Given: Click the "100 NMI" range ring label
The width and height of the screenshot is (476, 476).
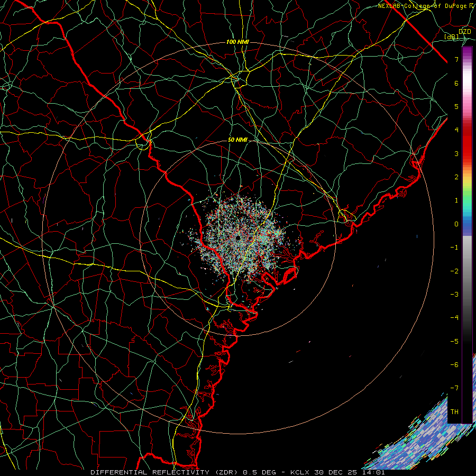Looking at the screenshot, I should click(x=237, y=42).
